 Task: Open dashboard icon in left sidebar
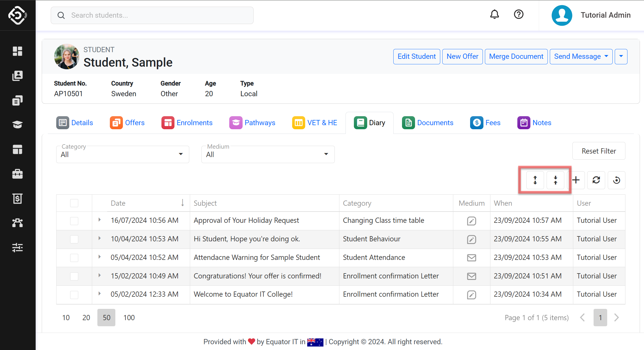tap(18, 51)
